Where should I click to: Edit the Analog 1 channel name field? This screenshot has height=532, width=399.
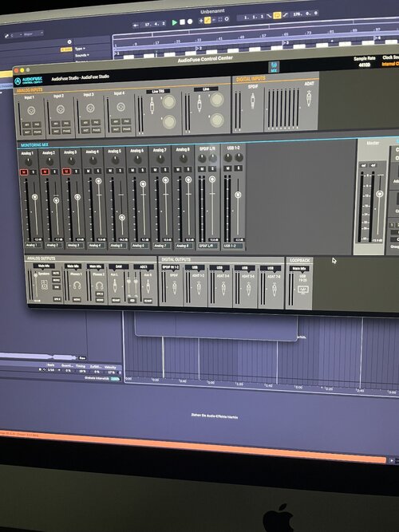coord(33,246)
